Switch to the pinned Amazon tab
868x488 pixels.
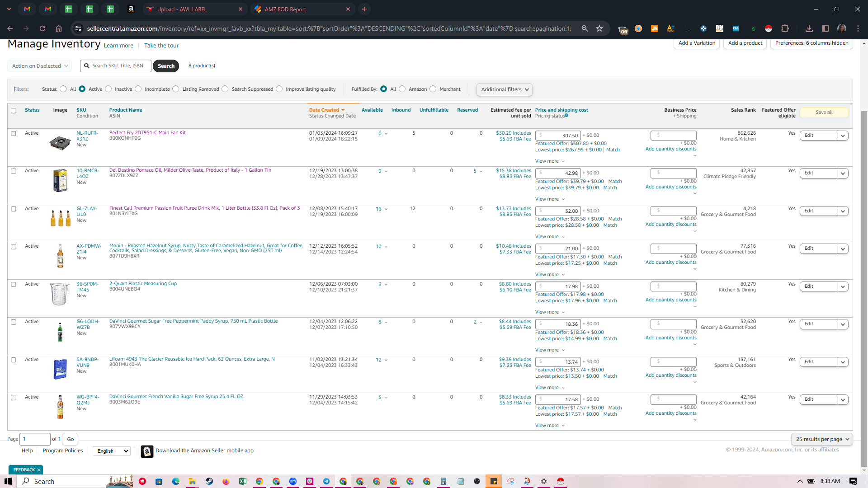tap(131, 9)
